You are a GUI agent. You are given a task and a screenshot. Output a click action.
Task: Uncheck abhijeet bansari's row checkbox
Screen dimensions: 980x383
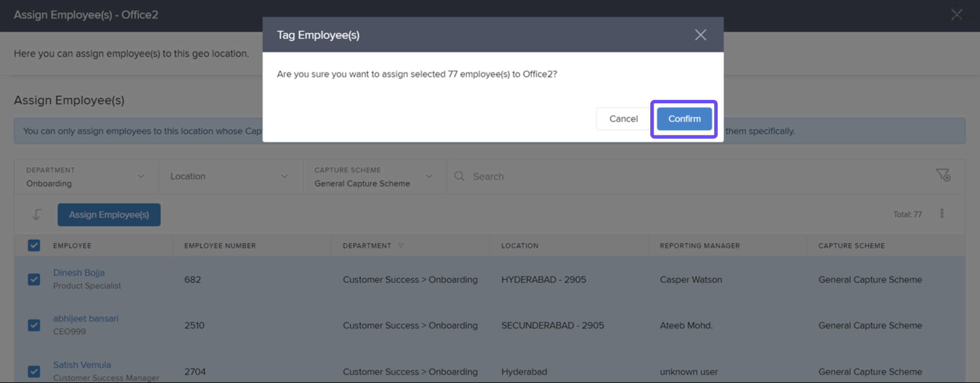click(34, 325)
